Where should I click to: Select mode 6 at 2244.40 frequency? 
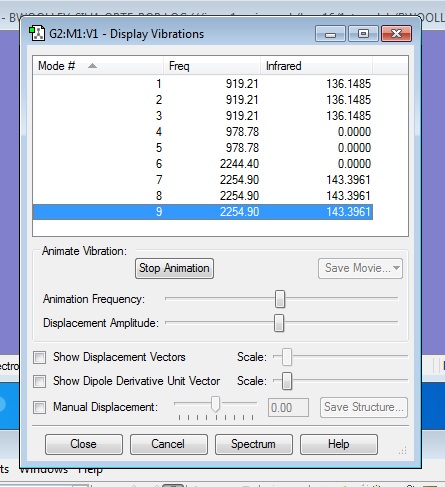coord(203,164)
